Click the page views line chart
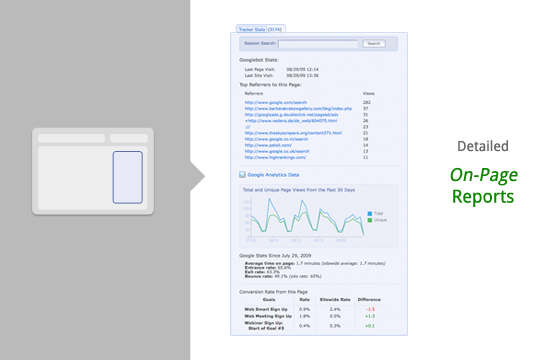The image size is (560, 360). pos(307,219)
